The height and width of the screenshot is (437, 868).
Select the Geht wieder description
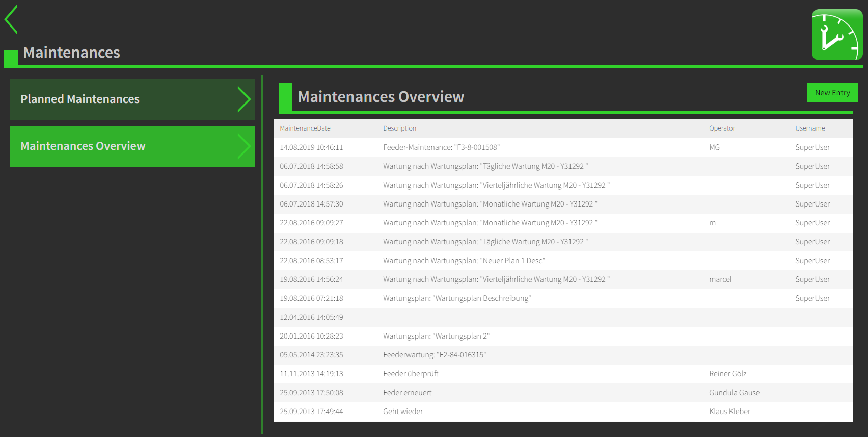pos(403,412)
